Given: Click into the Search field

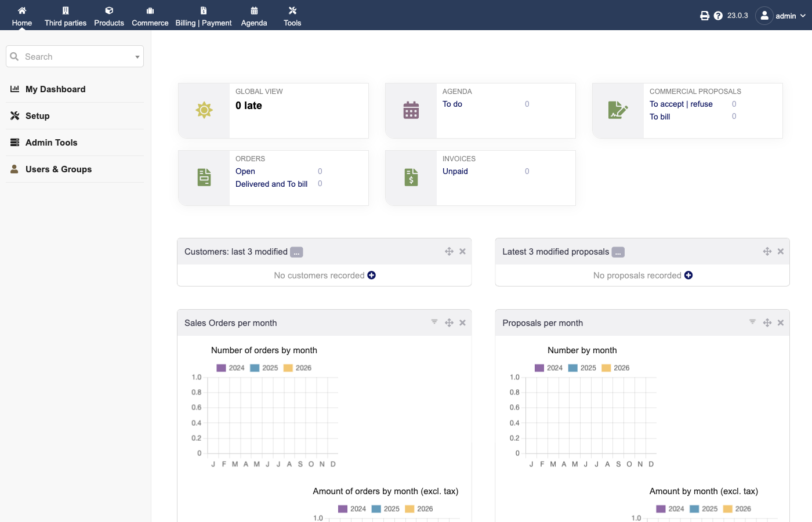Looking at the screenshot, I should pyautogui.click(x=75, y=56).
